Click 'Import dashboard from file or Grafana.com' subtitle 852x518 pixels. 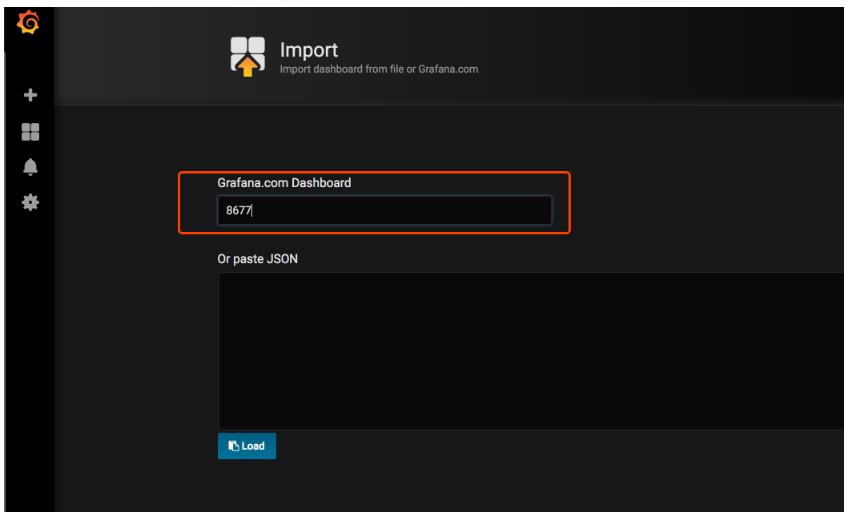(x=379, y=69)
